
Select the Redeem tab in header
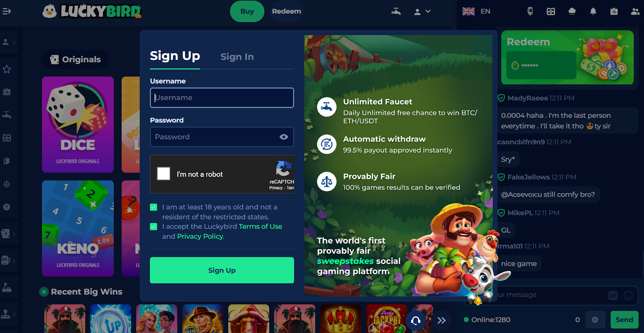tap(286, 11)
